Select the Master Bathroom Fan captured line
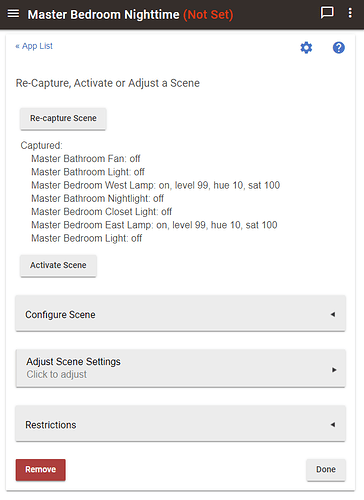 (86, 158)
